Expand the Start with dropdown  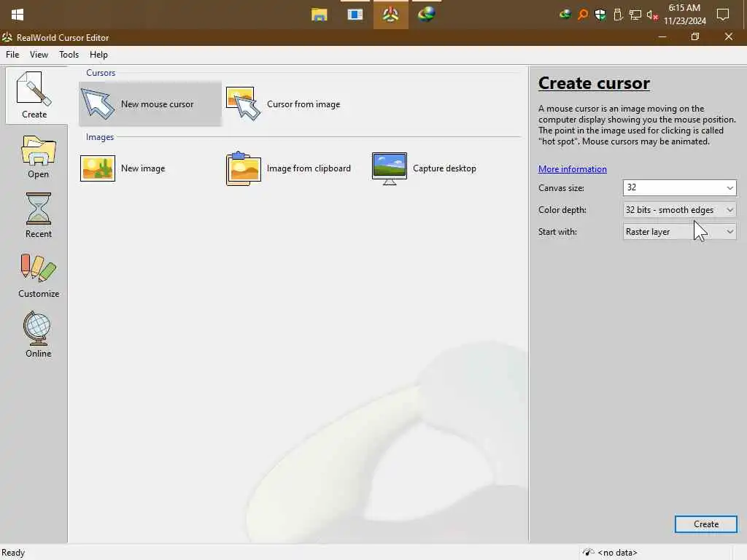tap(729, 232)
